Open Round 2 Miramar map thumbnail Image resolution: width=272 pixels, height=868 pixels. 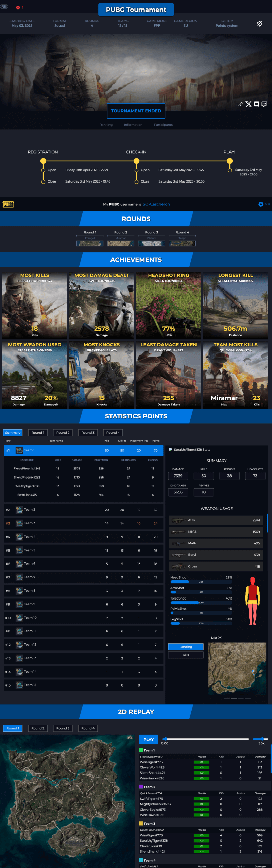click(x=121, y=243)
